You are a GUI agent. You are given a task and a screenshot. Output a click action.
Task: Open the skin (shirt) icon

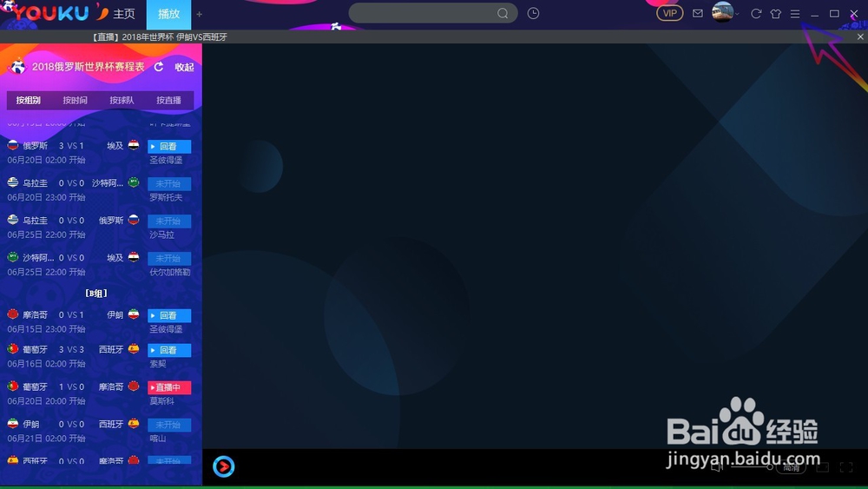click(x=775, y=14)
